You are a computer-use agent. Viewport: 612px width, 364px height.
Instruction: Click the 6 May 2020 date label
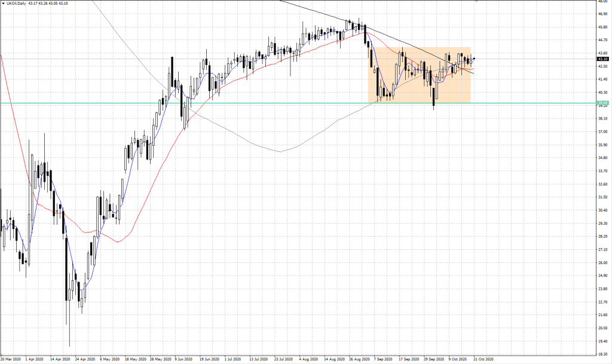click(x=108, y=360)
